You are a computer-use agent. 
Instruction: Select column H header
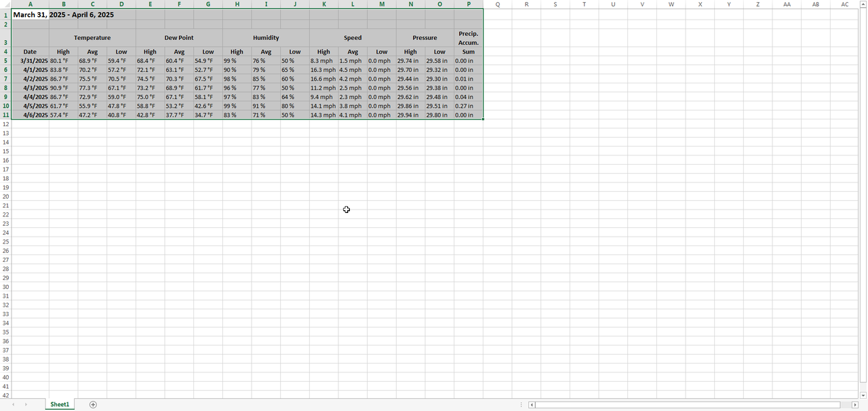237,4
